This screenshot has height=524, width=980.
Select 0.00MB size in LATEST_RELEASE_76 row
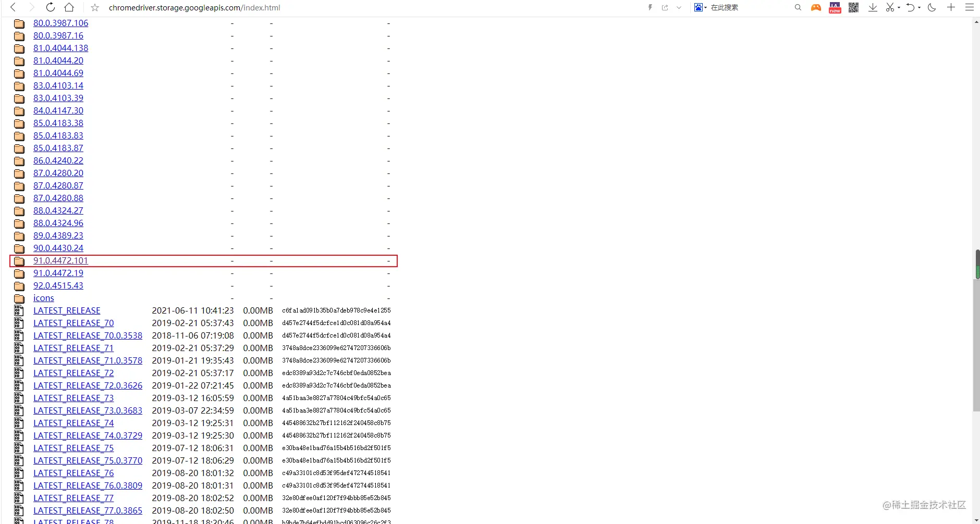click(x=258, y=473)
